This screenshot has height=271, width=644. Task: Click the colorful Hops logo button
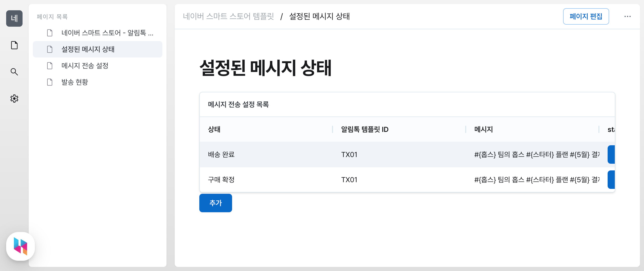click(x=20, y=246)
